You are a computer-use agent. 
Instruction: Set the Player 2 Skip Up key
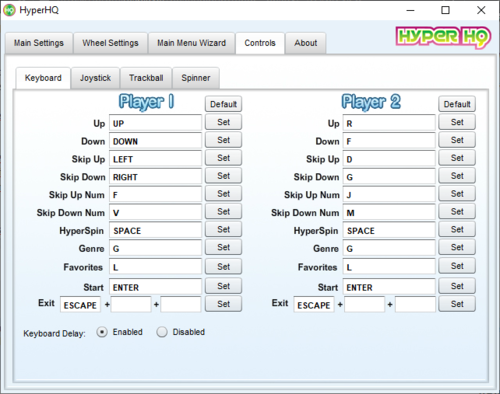point(457,158)
